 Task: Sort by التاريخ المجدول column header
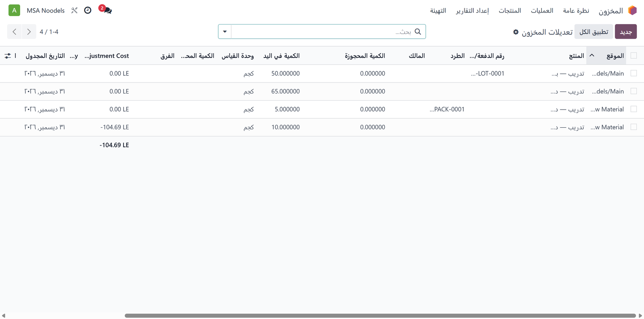pyautogui.click(x=45, y=56)
